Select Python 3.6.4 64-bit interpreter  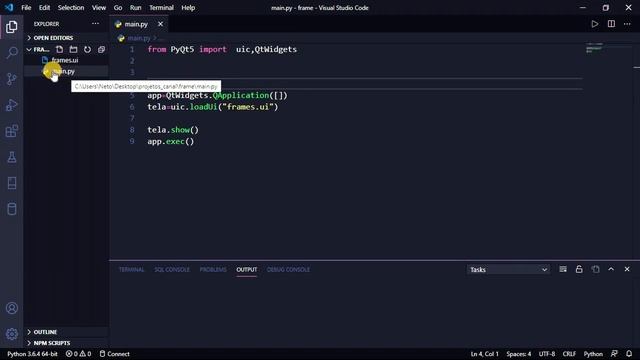coord(32,354)
